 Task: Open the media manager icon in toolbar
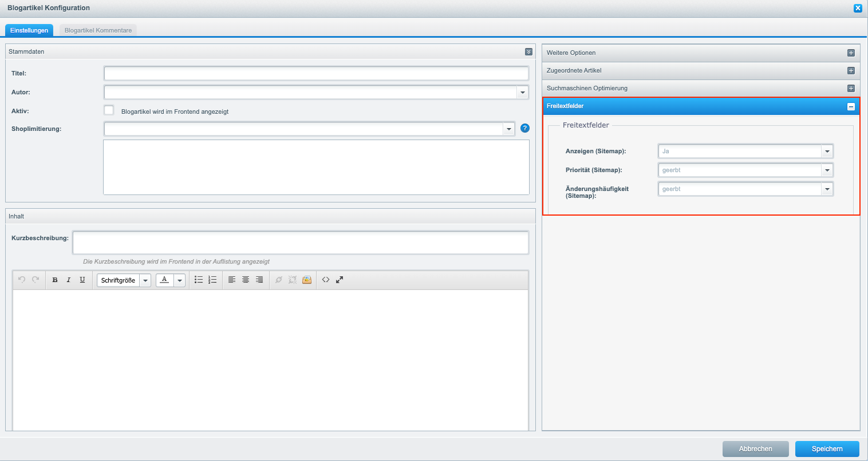click(x=307, y=280)
